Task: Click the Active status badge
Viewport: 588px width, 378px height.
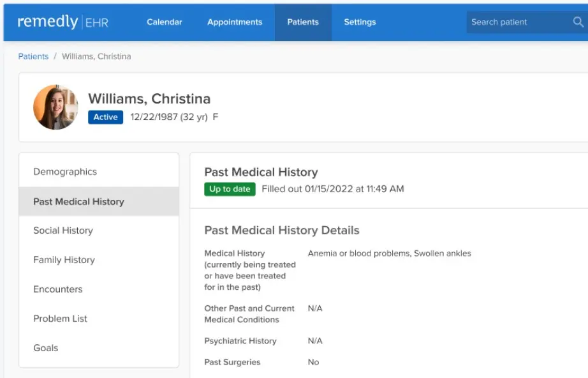Action: [x=105, y=117]
